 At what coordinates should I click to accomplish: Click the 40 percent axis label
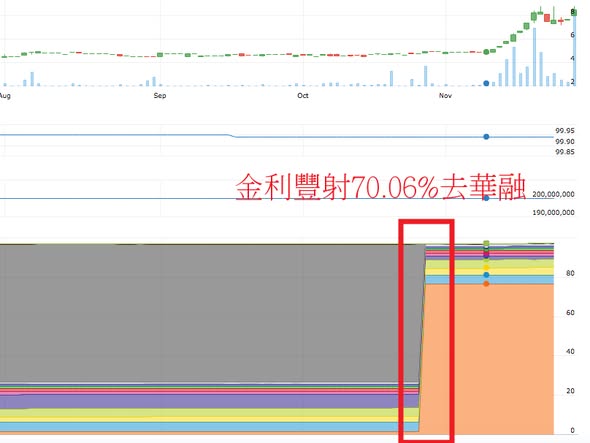click(570, 352)
